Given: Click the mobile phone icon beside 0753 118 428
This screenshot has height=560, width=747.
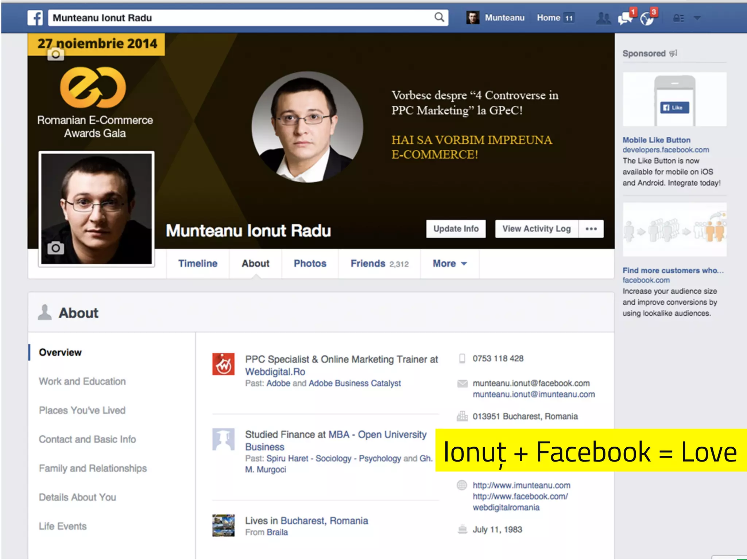Looking at the screenshot, I should click(462, 358).
